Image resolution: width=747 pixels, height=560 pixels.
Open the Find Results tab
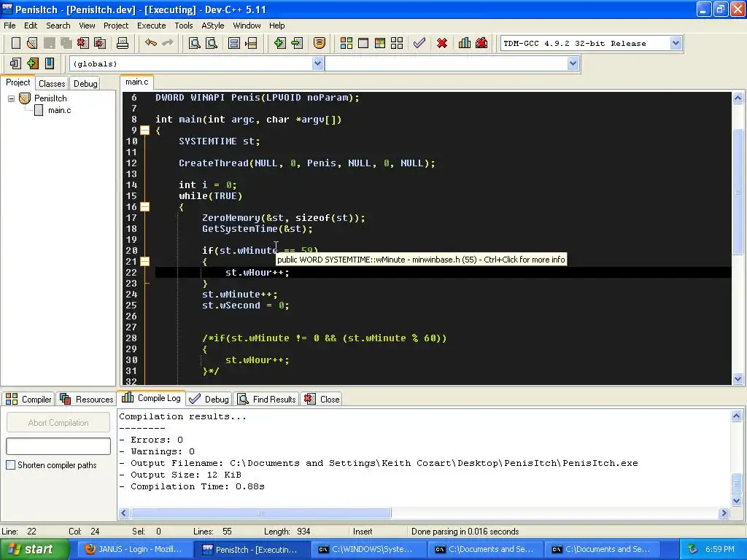(x=267, y=399)
